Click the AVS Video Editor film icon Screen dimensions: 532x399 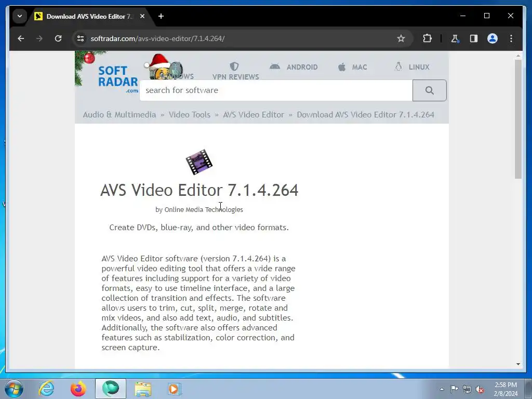point(199,162)
